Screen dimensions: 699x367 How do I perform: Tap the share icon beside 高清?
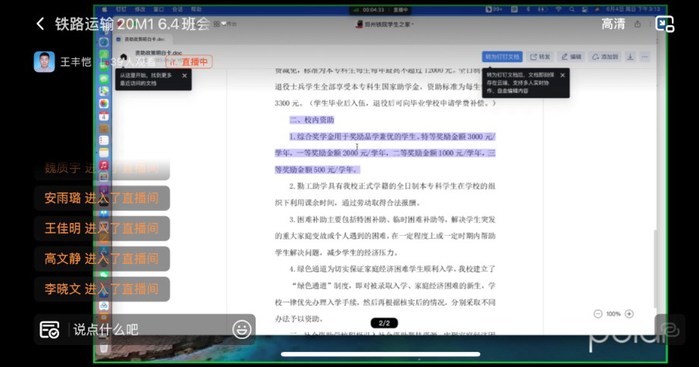pos(637,24)
